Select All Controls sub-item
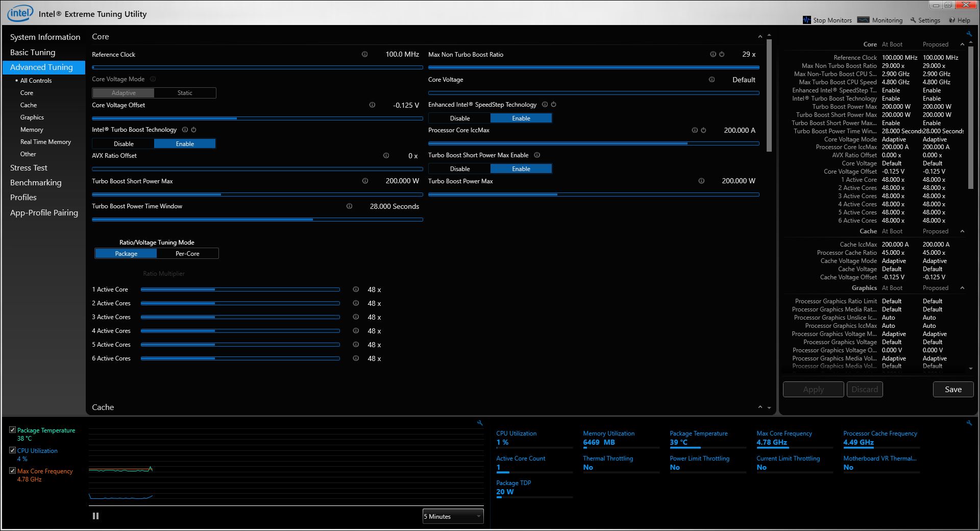The width and height of the screenshot is (980, 531). [36, 81]
